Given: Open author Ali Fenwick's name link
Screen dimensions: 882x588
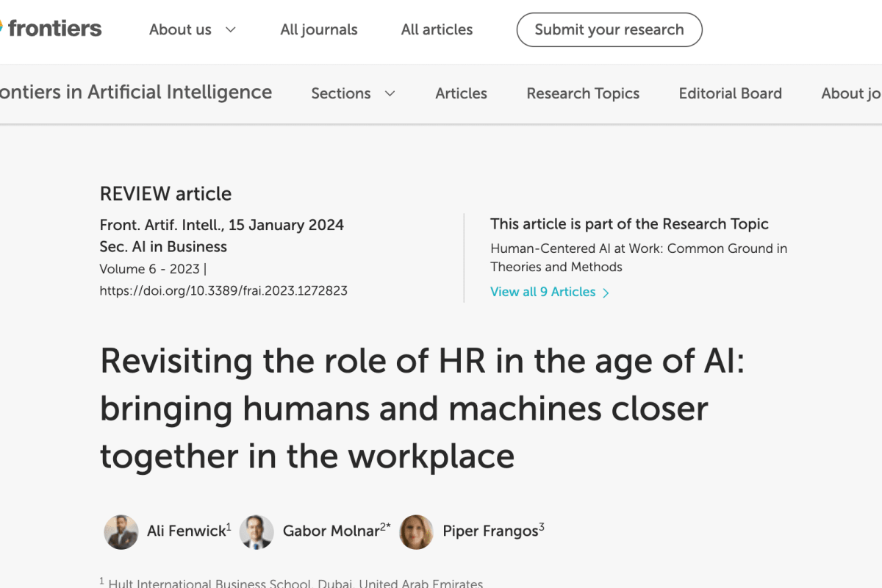Looking at the screenshot, I should pyautogui.click(x=186, y=531).
